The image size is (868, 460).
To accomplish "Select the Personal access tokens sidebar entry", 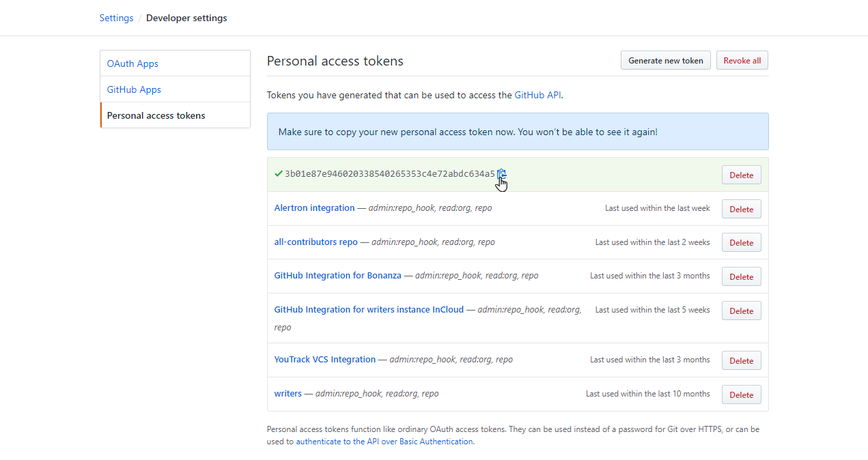I will (156, 115).
